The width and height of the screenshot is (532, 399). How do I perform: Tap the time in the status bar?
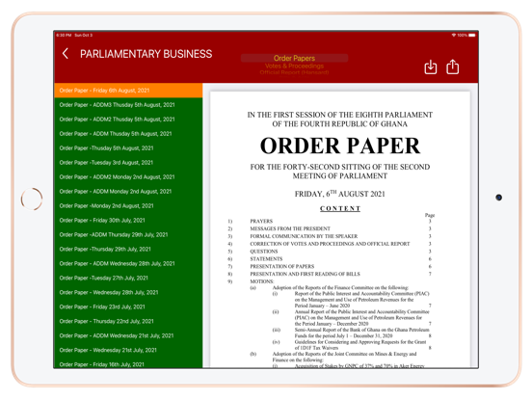coord(64,35)
